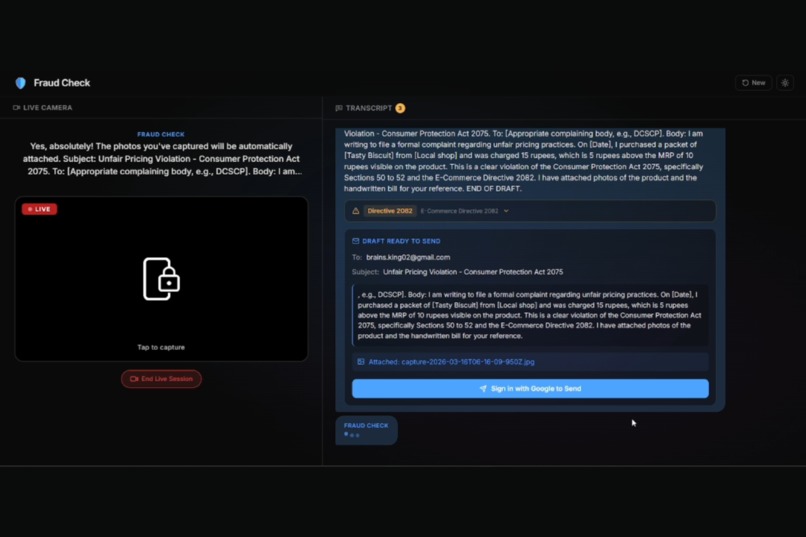This screenshot has width=806, height=537.
Task: End Live Session button
Action: click(x=161, y=379)
